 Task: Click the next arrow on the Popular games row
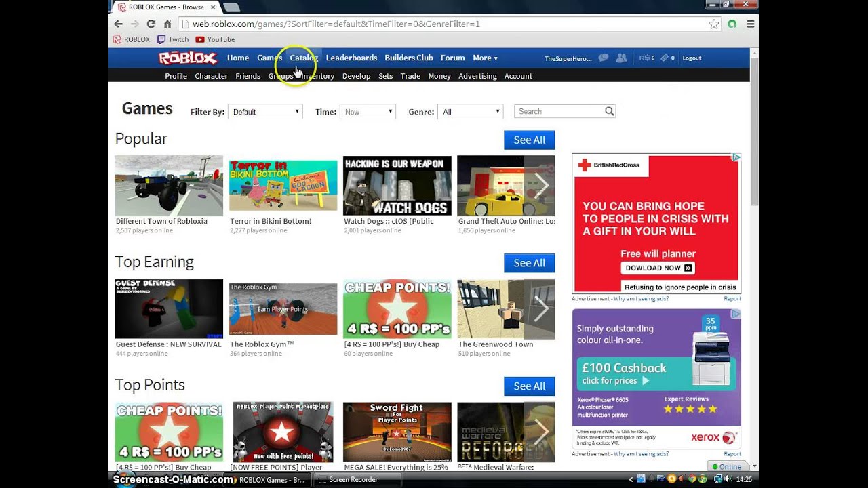tap(540, 185)
